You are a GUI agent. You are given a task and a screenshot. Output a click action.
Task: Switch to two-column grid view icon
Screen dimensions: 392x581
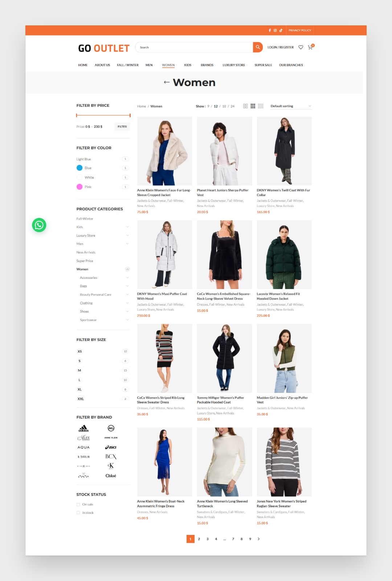click(245, 106)
